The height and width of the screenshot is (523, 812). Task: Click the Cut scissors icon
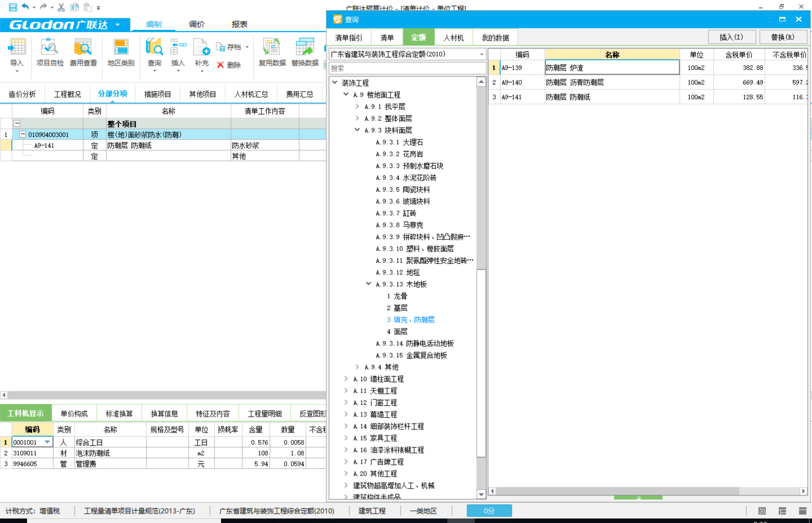click(61, 7)
